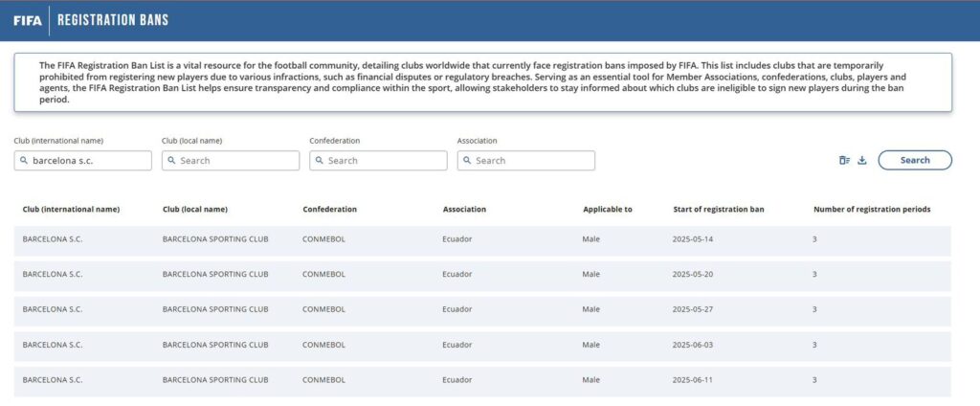
Task: Click BARCELONA S.C. in the 2025-06-11 row
Action: (53, 380)
